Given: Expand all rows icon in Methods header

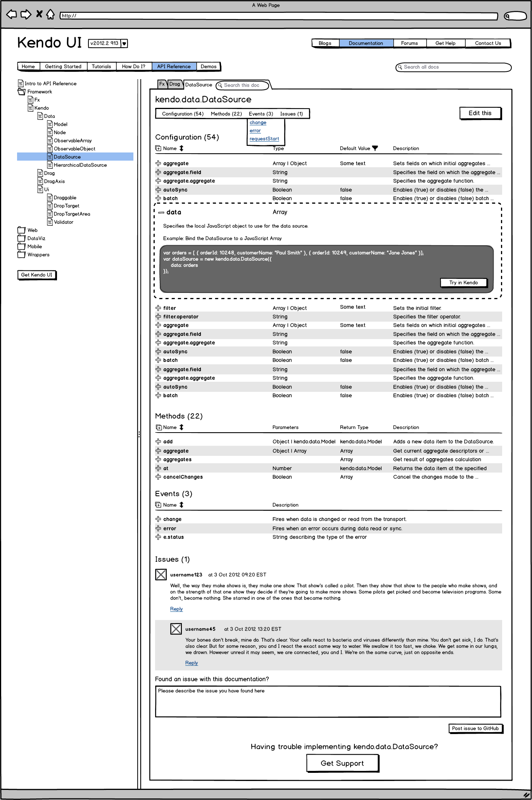Looking at the screenshot, I should tap(159, 427).
